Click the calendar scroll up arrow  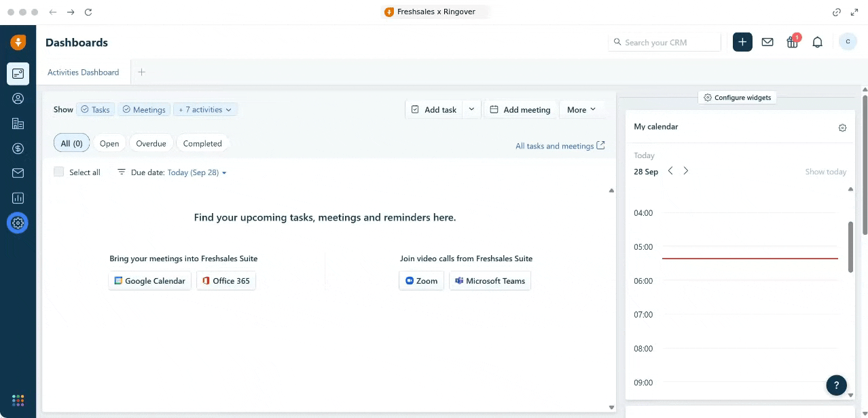pyautogui.click(x=850, y=189)
